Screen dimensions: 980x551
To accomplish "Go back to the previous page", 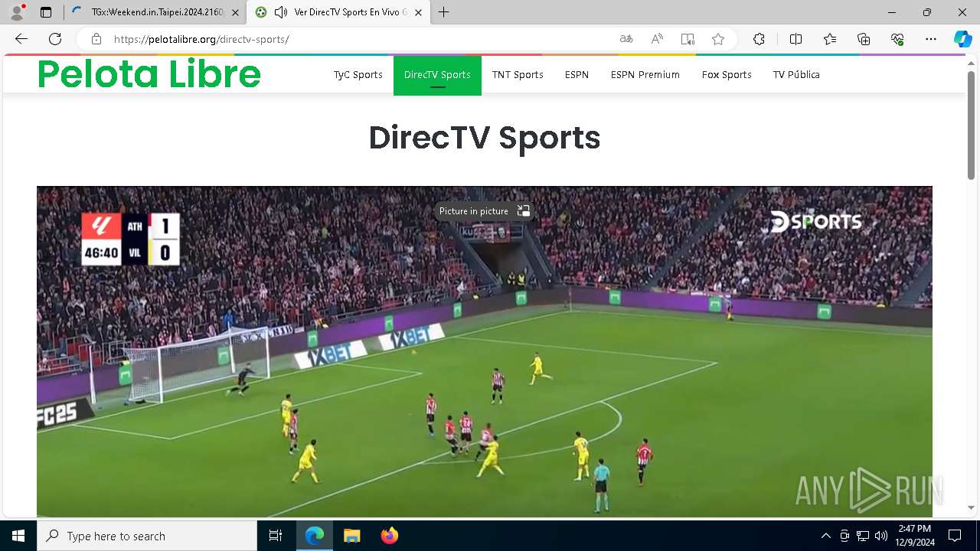I will click(x=21, y=39).
